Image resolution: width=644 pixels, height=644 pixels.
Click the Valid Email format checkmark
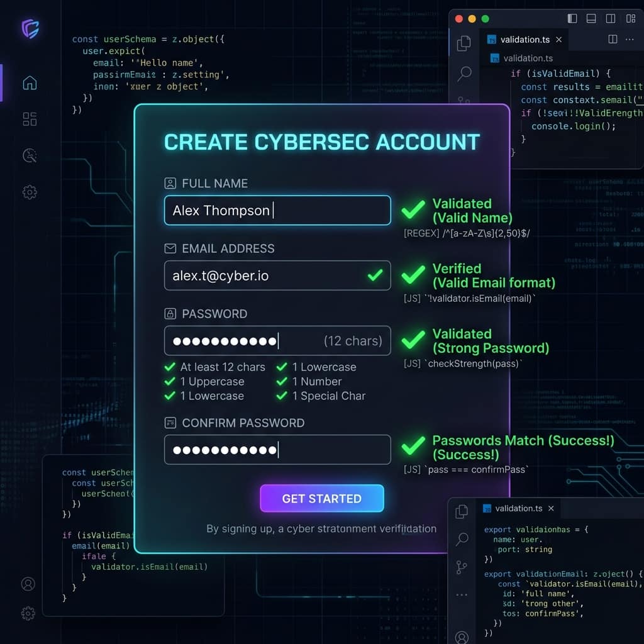pyautogui.click(x=413, y=274)
